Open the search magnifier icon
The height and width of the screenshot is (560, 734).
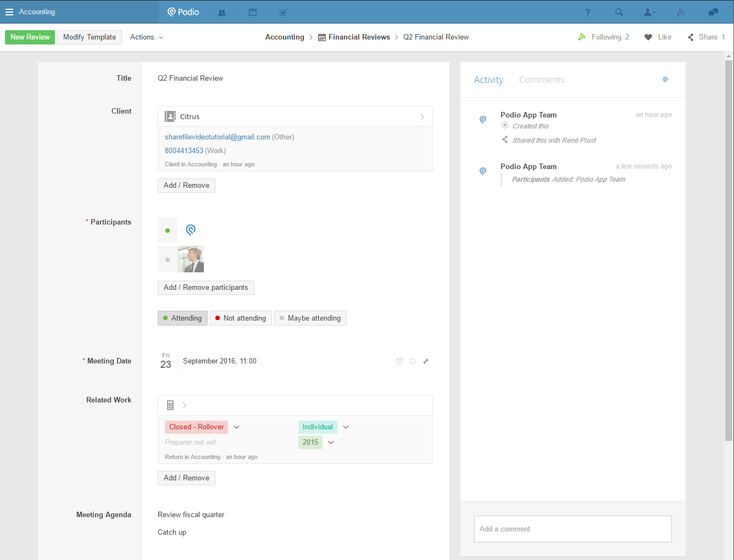coord(619,12)
